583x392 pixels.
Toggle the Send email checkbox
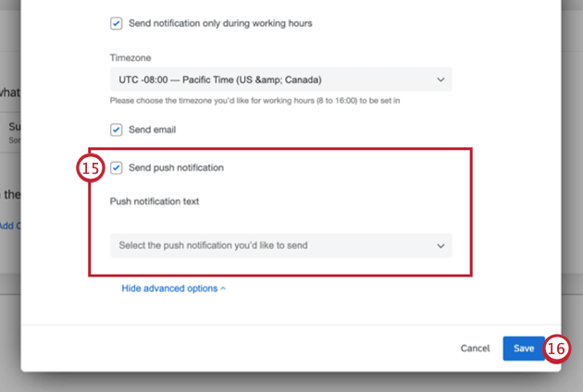click(x=116, y=130)
